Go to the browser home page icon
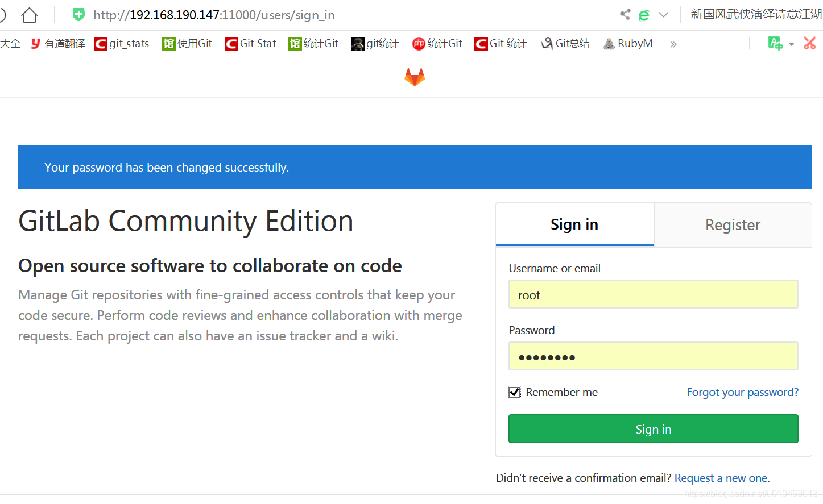Image resolution: width=823 pixels, height=504 pixels. pyautogui.click(x=30, y=15)
